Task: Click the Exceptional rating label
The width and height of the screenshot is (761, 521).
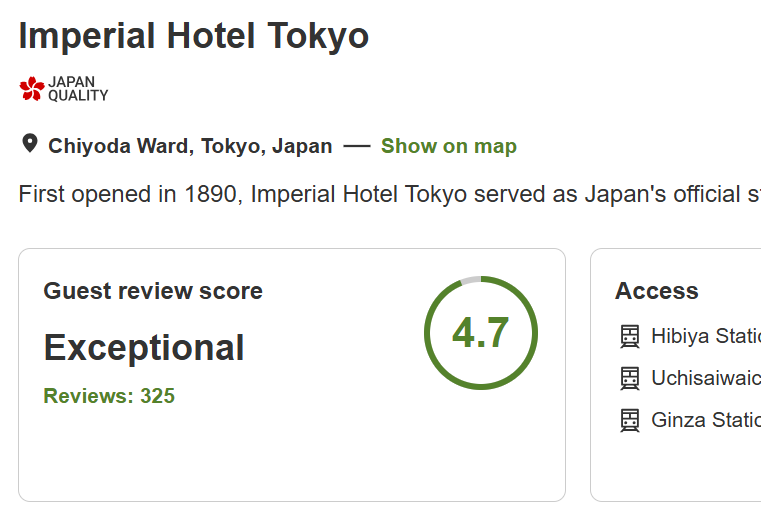Action: click(x=144, y=348)
